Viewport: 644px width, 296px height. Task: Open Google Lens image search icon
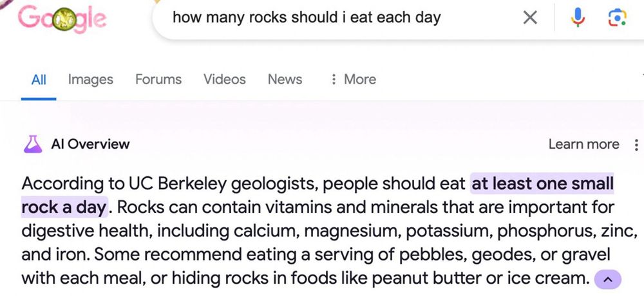(x=617, y=18)
